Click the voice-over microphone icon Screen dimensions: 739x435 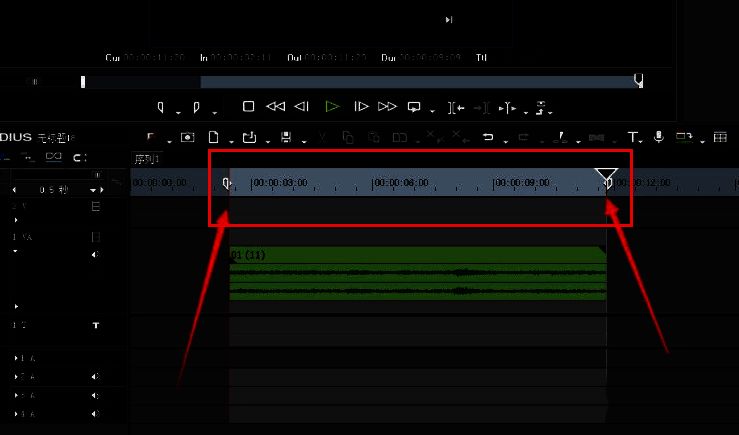658,136
